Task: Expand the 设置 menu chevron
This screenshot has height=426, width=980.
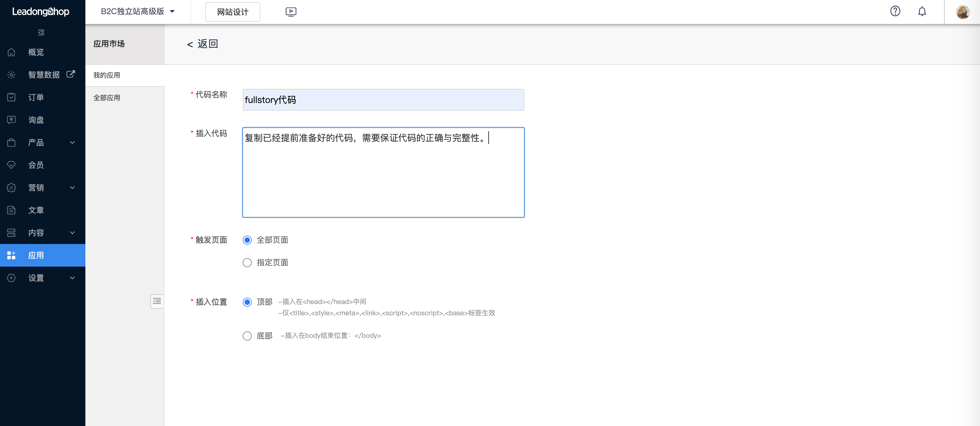Action: pos(72,278)
